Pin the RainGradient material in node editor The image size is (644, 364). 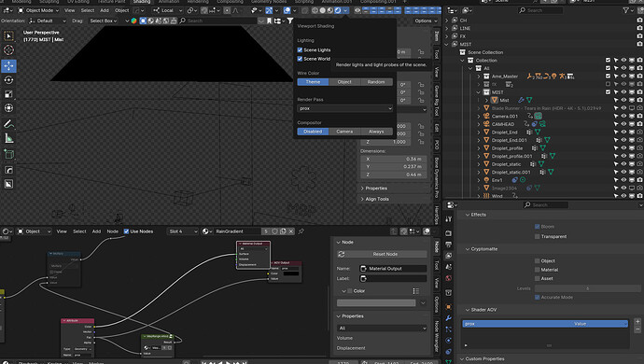[x=301, y=231]
